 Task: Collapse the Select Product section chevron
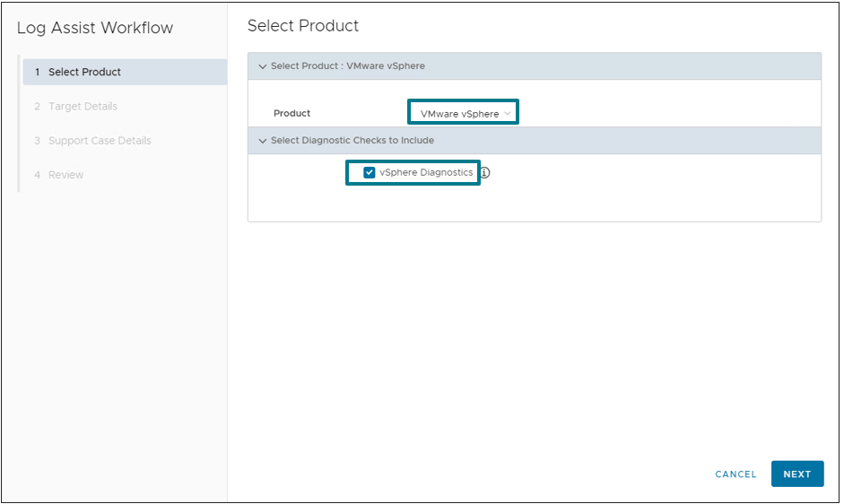263,66
